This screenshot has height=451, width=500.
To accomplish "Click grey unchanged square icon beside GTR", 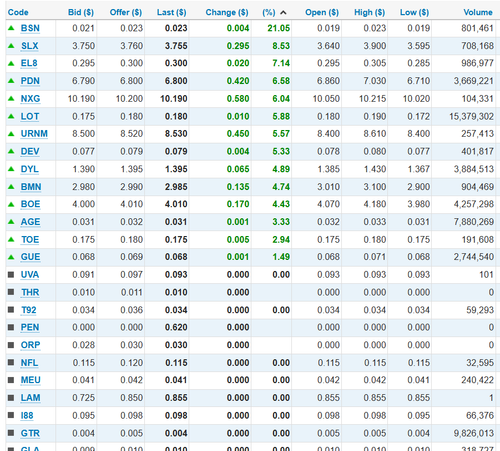I will [x=11, y=433].
